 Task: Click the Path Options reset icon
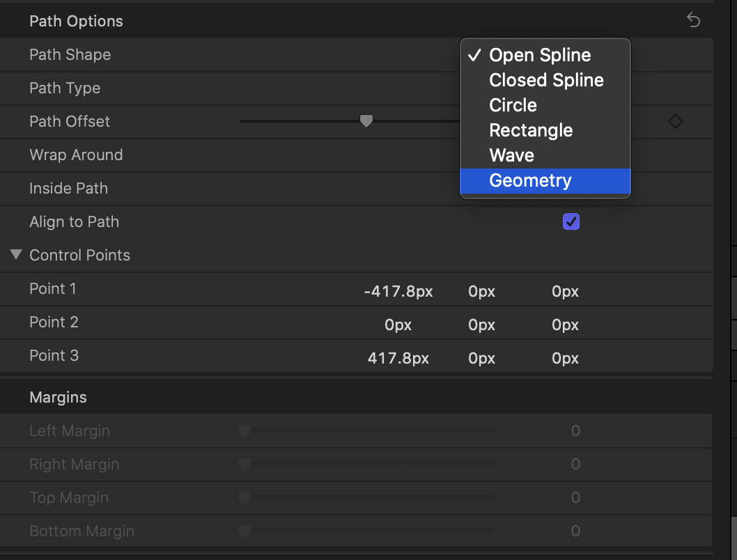(693, 21)
